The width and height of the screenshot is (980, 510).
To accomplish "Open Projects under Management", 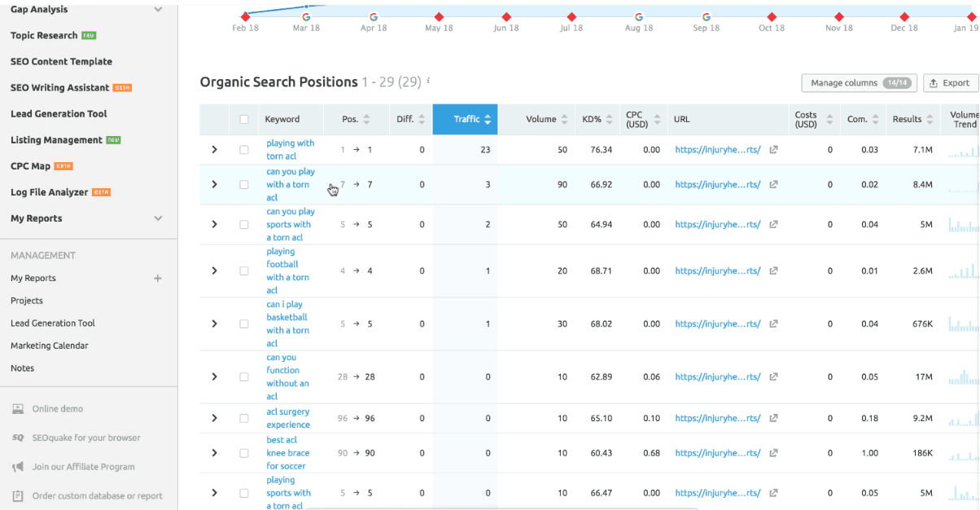I will (27, 301).
